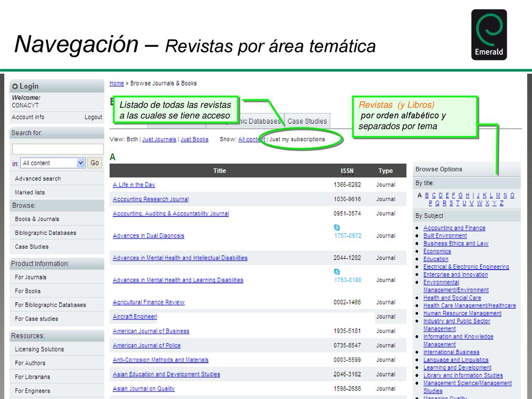Switch view to Just Journals
Image resolution: width=532 pixels, height=399 pixels.
coord(159,139)
